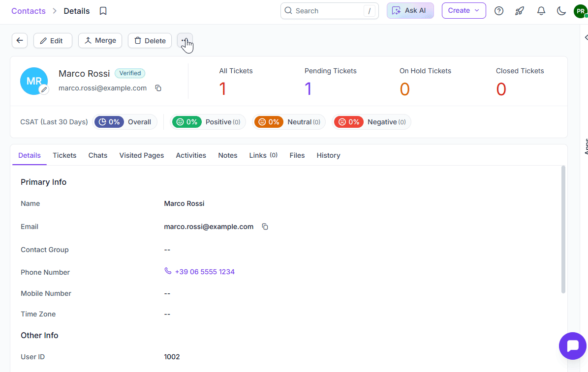The image size is (588, 372).
Task: Bookmark this contact details page
Action: pyautogui.click(x=103, y=11)
